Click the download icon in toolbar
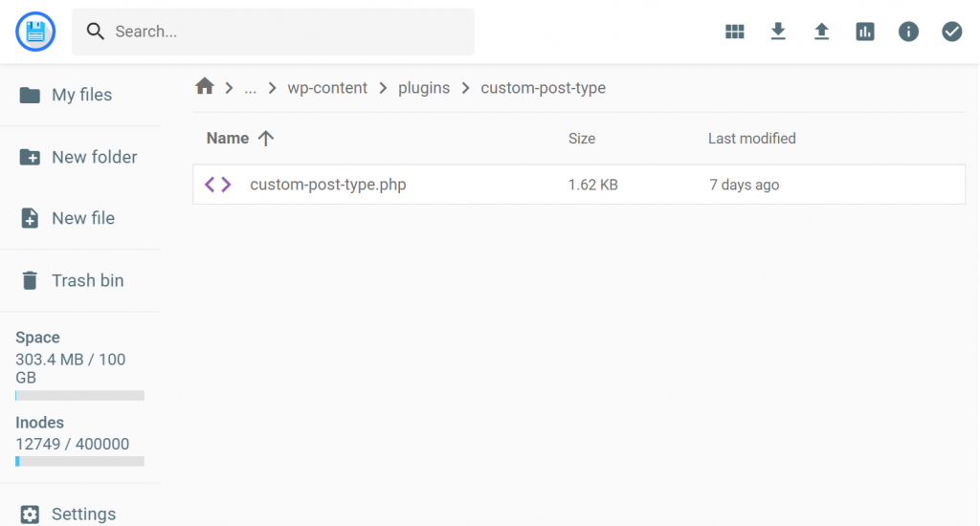This screenshot has height=526, width=980. (x=778, y=32)
